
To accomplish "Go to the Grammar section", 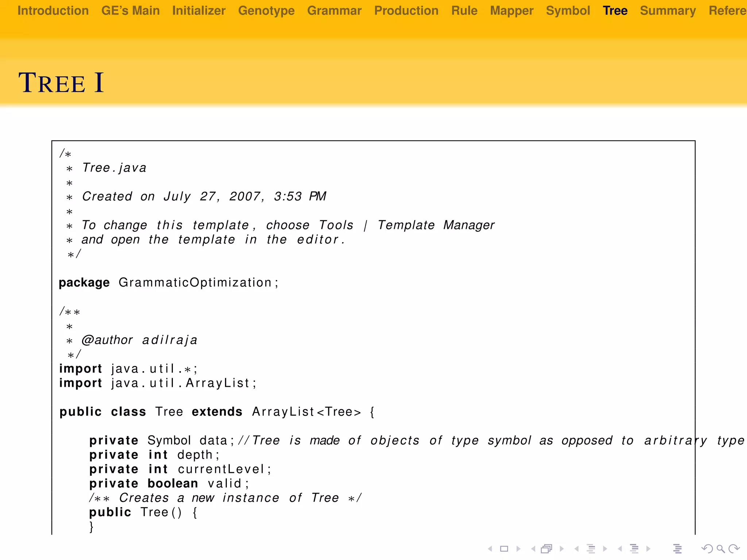I will tap(334, 11).
